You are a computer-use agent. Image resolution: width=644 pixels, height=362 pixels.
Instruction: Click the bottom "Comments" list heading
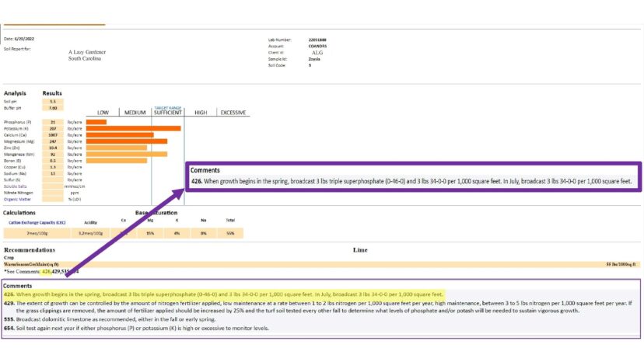17,286
